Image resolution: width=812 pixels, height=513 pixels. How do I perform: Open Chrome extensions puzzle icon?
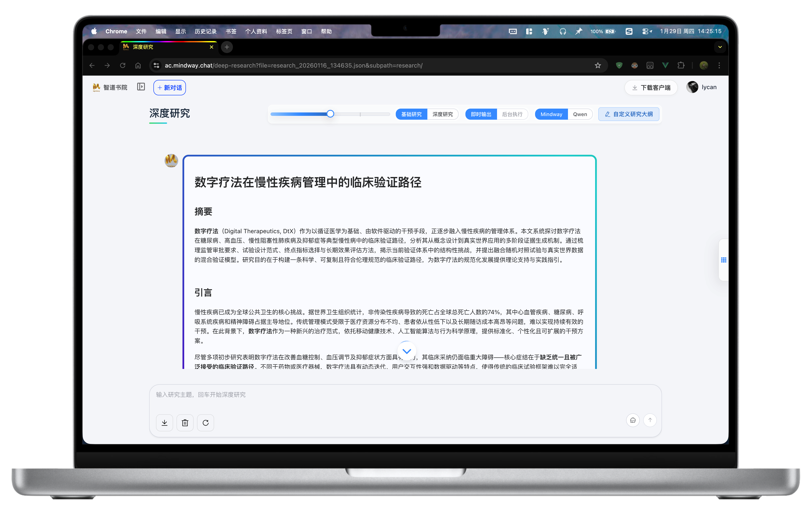681,65
